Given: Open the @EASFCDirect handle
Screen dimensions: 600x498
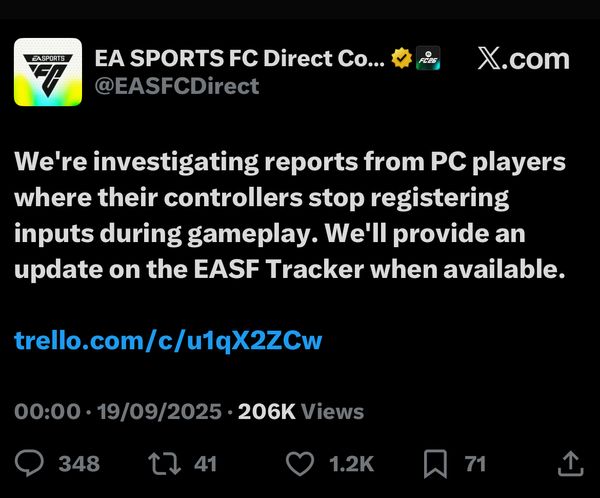Looking at the screenshot, I should pyautogui.click(x=177, y=86).
